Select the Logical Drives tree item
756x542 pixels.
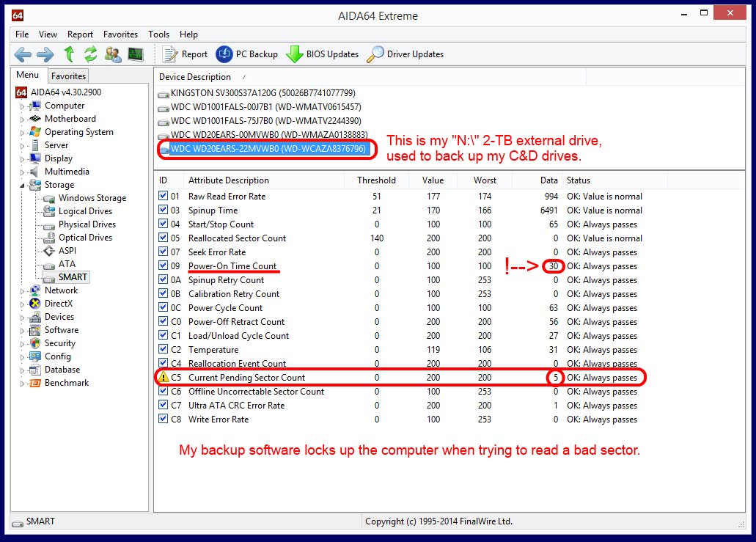[85, 211]
